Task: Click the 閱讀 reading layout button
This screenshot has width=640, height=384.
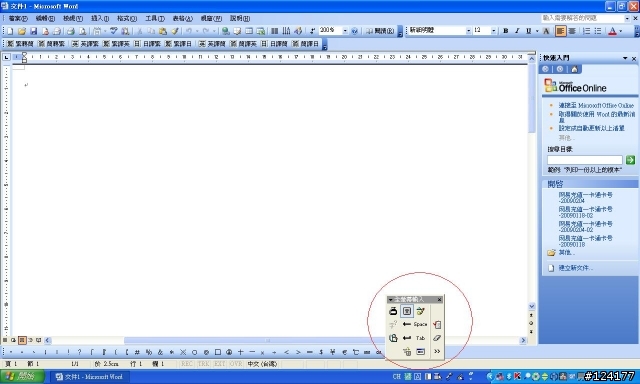Action: point(380,31)
